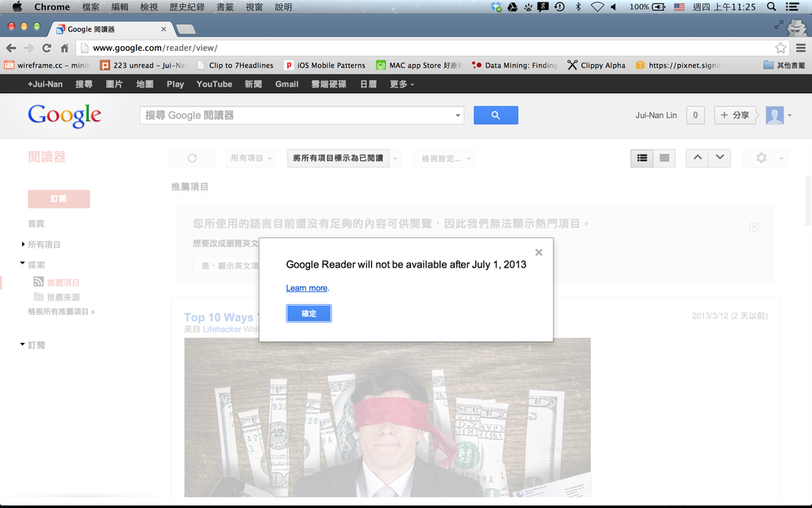Click the blue search magnifier button
The image size is (812, 508).
click(496, 115)
